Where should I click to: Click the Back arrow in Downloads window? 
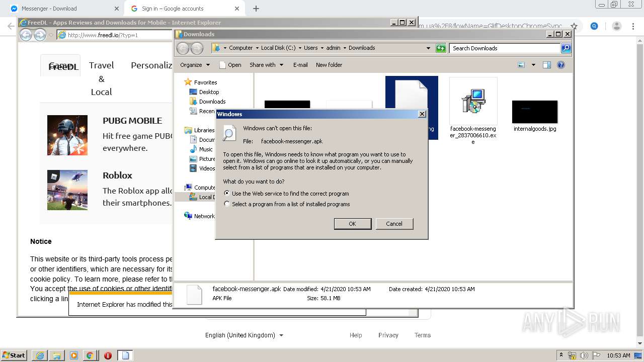click(183, 48)
